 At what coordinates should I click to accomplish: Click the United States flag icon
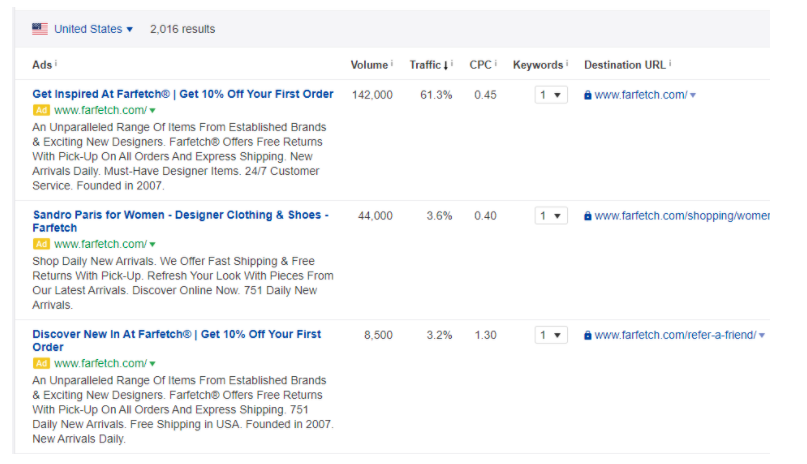[40, 29]
